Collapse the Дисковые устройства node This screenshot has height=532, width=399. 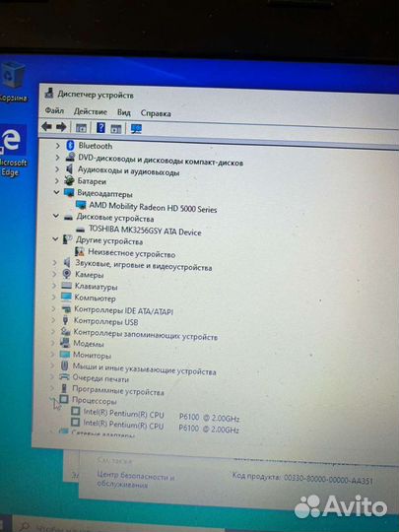click(55, 216)
